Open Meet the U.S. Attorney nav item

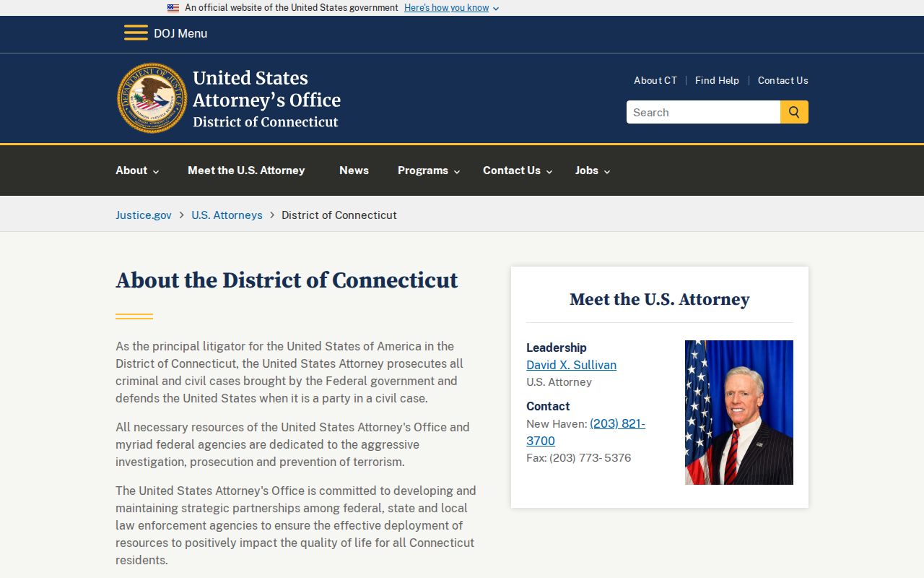tap(246, 171)
